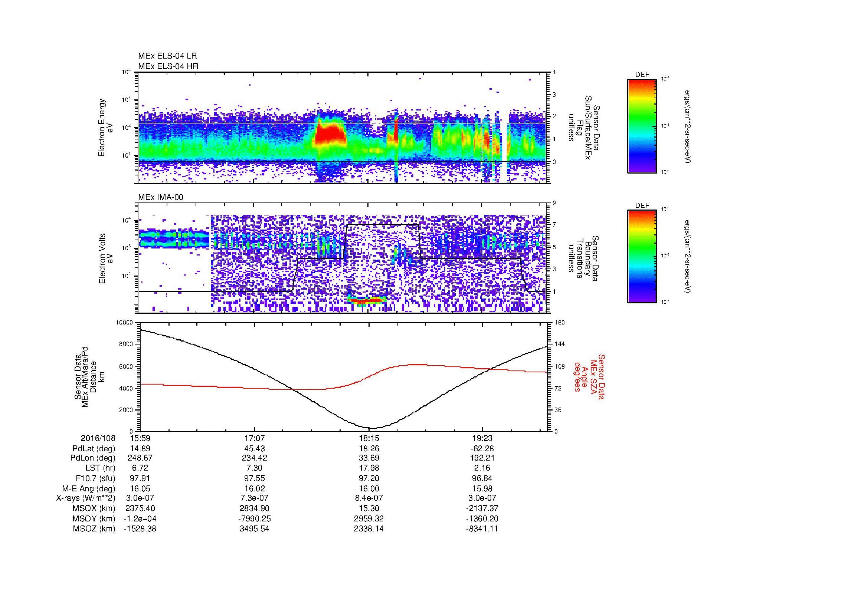Click the date label '2016/108'
The width and height of the screenshot is (868, 613).
pos(98,438)
